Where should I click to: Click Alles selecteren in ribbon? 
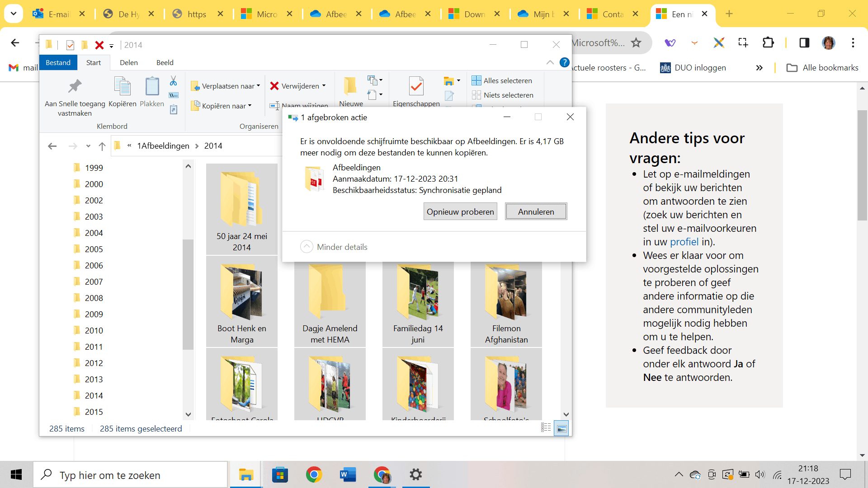pyautogui.click(x=502, y=80)
